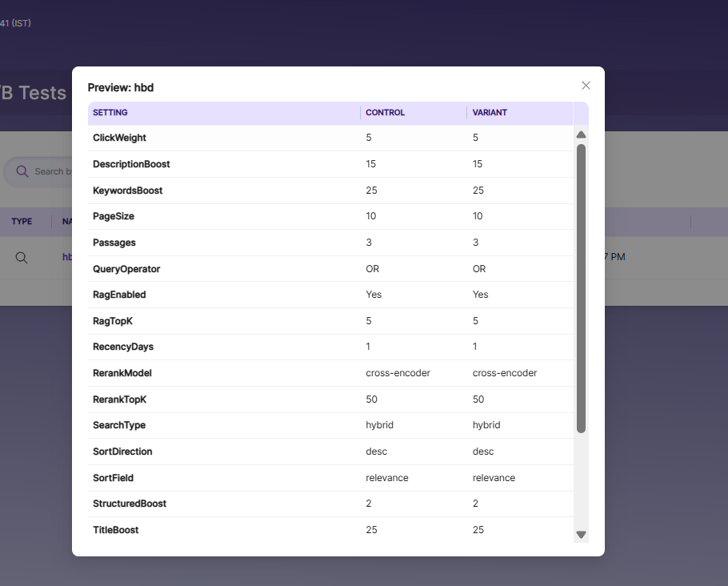The height and width of the screenshot is (586, 728).
Task: Click the control value Yes for RagEnabled
Action: pyautogui.click(x=374, y=295)
